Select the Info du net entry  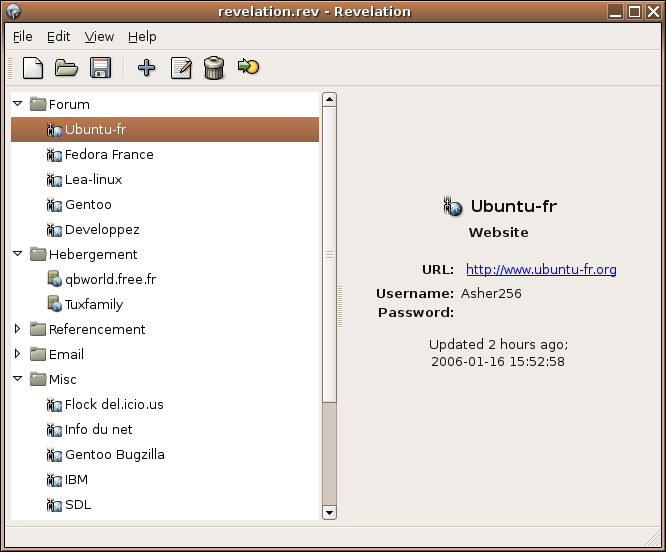[165, 430]
